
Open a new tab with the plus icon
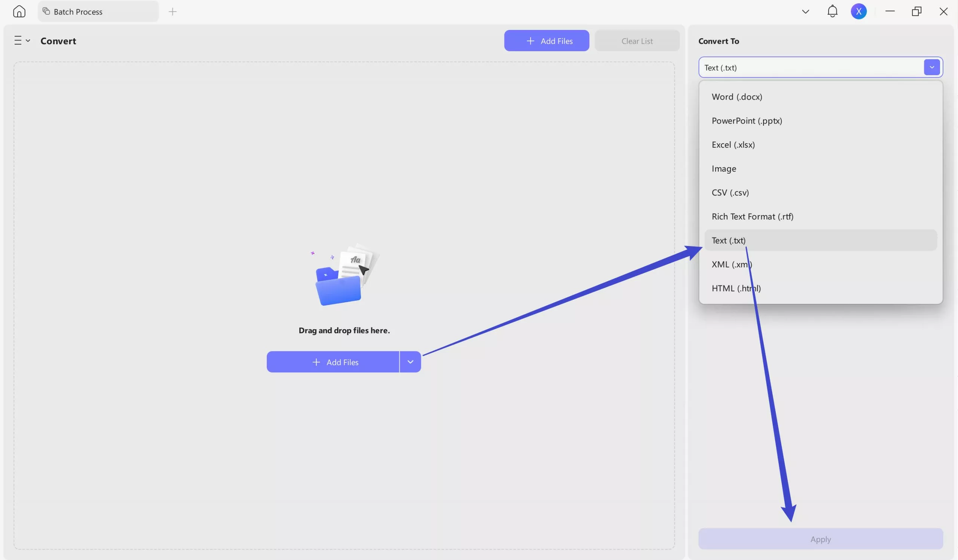(173, 11)
